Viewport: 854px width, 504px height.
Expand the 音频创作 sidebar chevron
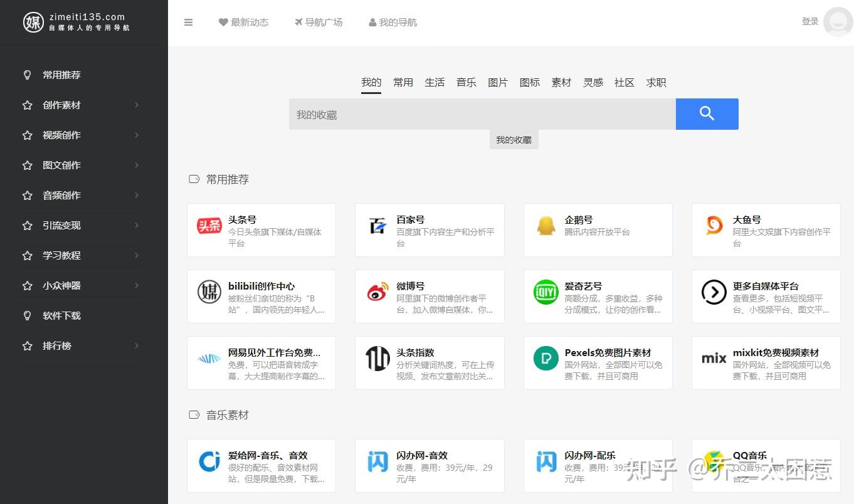136,195
